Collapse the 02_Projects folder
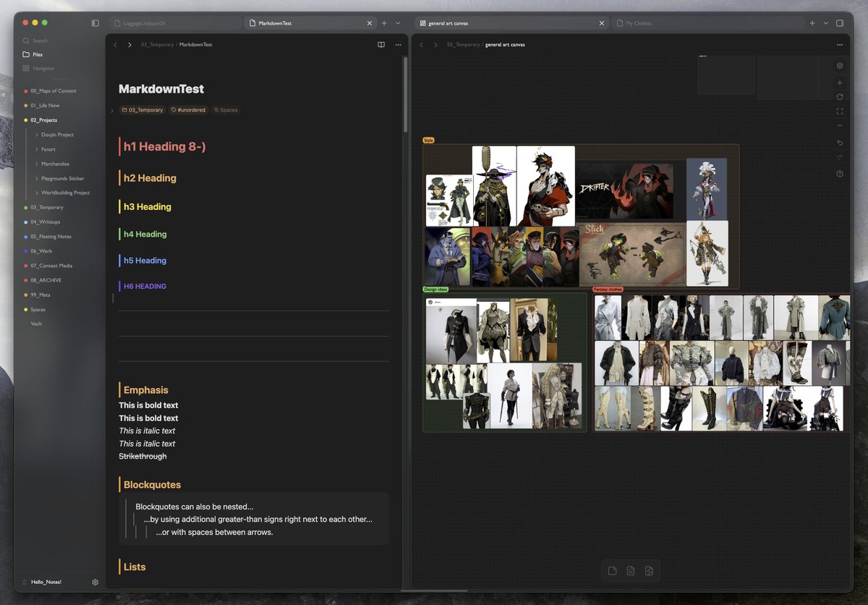This screenshot has height=605, width=868. pyautogui.click(x=43, y=120)
